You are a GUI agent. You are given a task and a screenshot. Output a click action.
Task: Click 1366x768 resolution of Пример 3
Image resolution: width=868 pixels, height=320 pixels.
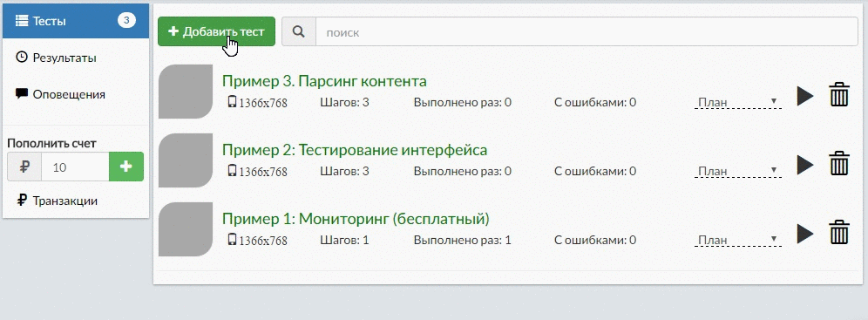tap(257, 102)
